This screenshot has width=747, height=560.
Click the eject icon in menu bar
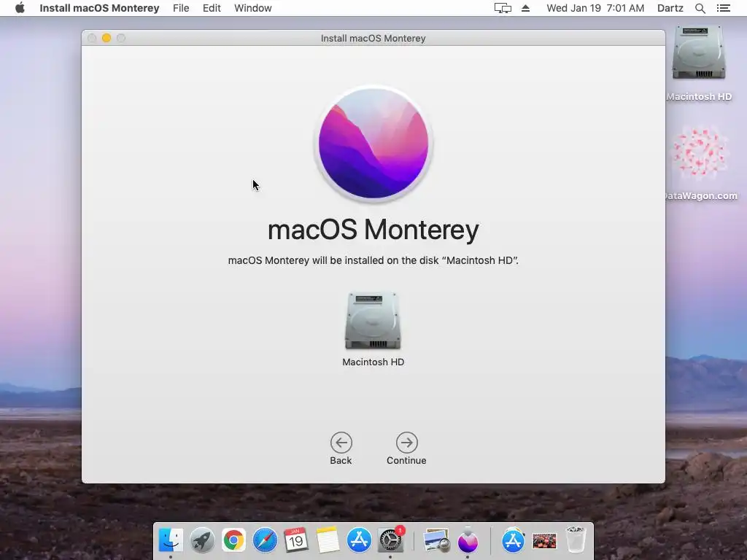[x=525, y=8]
